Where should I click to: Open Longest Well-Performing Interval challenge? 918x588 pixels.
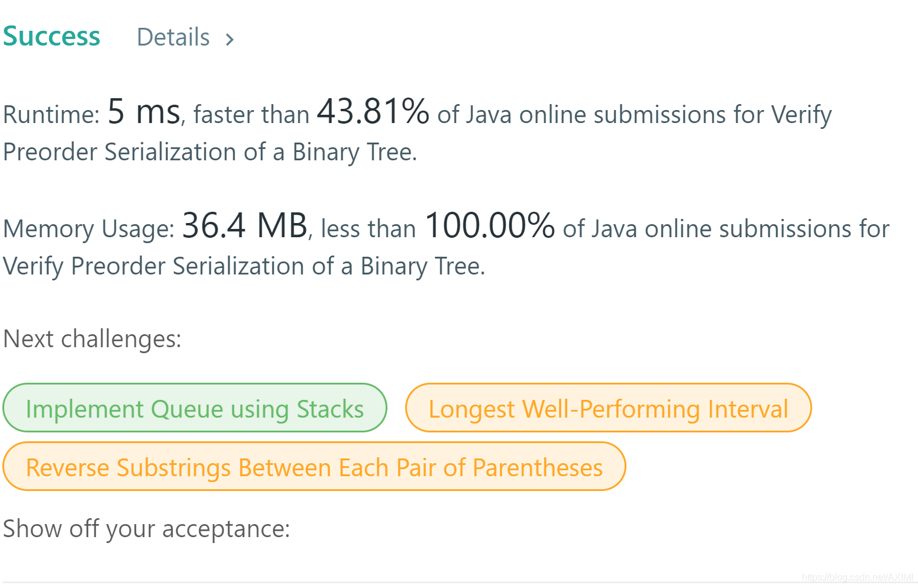click(x=608, y=409)
